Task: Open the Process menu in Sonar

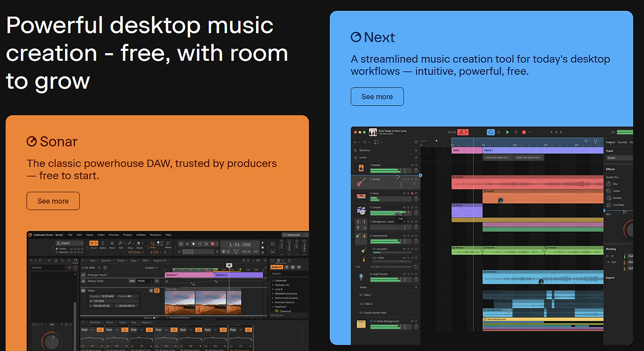Action: 114,235
